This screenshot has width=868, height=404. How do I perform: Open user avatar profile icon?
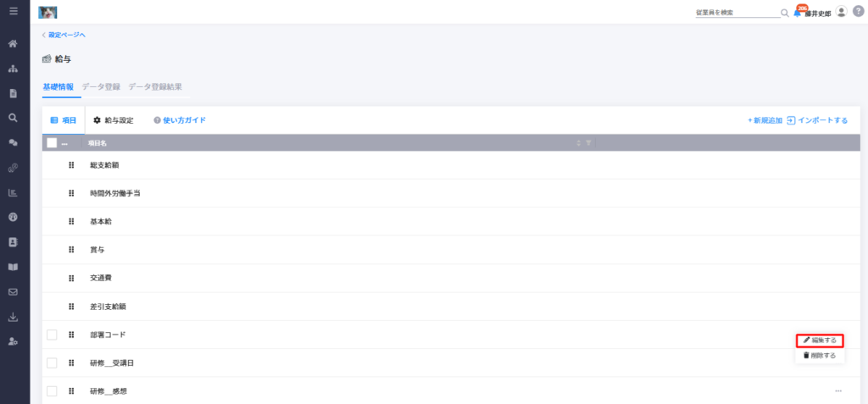842,12
